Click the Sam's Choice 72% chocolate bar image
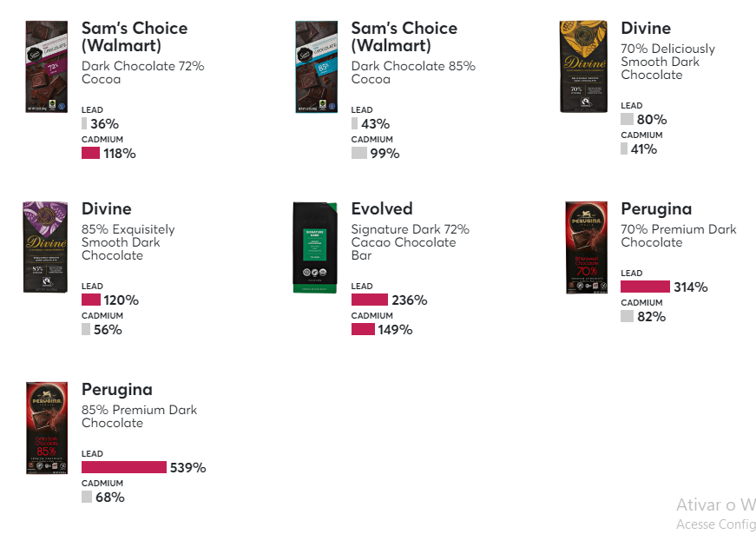Image resolution: width=756 pixels, height=534 pixels. click(47, 67)
